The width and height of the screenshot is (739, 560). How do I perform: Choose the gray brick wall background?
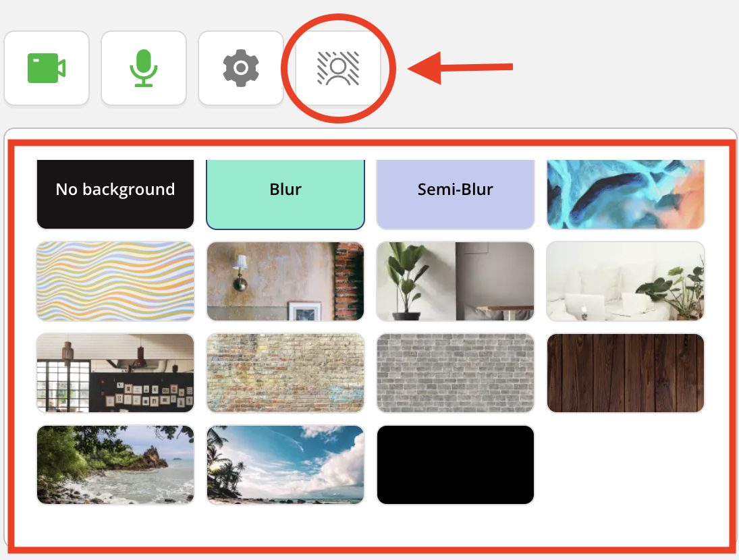pos(456,373)
